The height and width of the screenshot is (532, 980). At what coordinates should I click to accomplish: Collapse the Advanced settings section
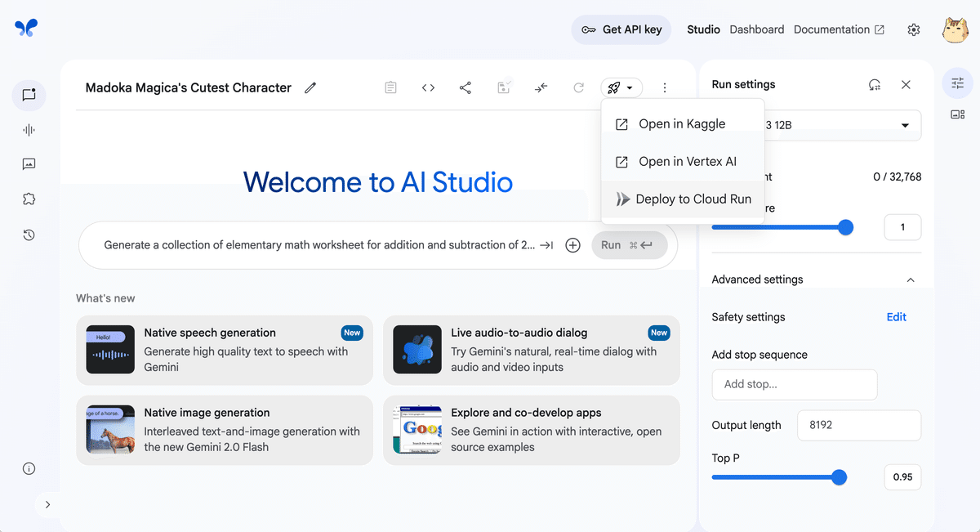[911, 279]
